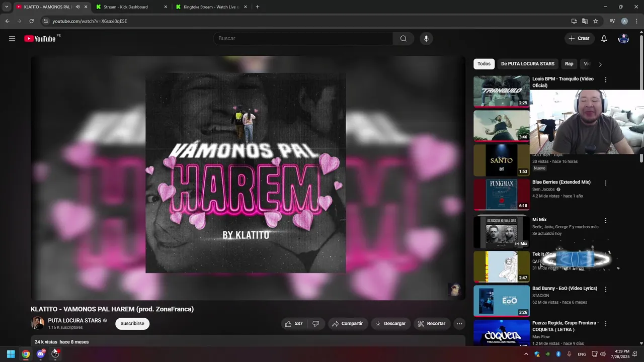Open Louis BPM Tranquilo video thumbnail
This screenshot has height=362, width=644.
[502, 92]
